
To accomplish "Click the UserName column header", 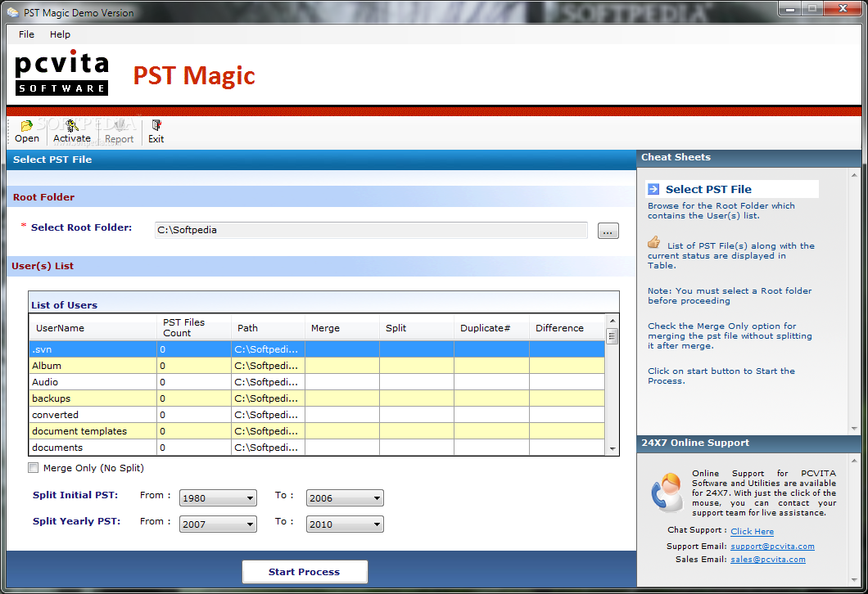I will point(93,327).
